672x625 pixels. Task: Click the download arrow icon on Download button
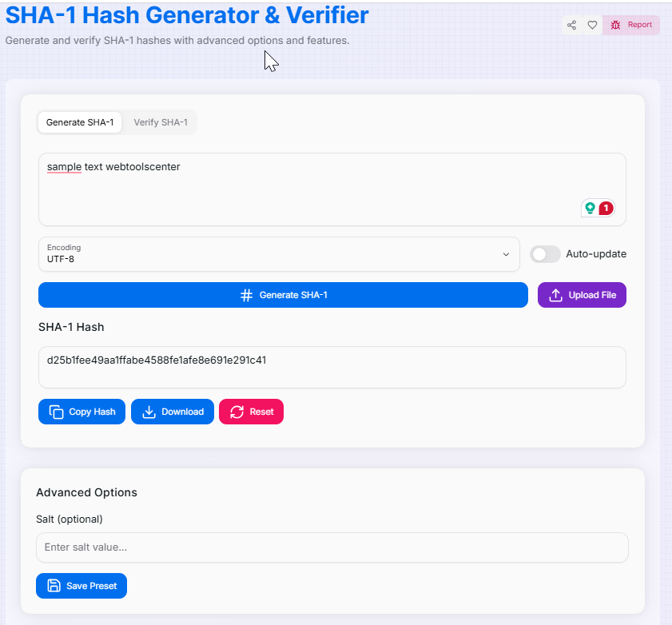point(148,412)
